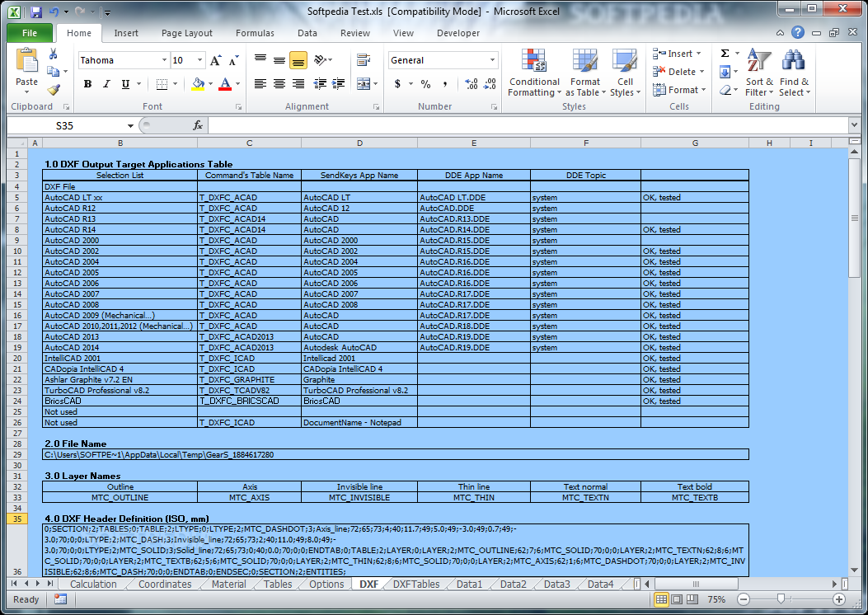Click Save icon in Quick Access Toolbar

coord(36,12)
